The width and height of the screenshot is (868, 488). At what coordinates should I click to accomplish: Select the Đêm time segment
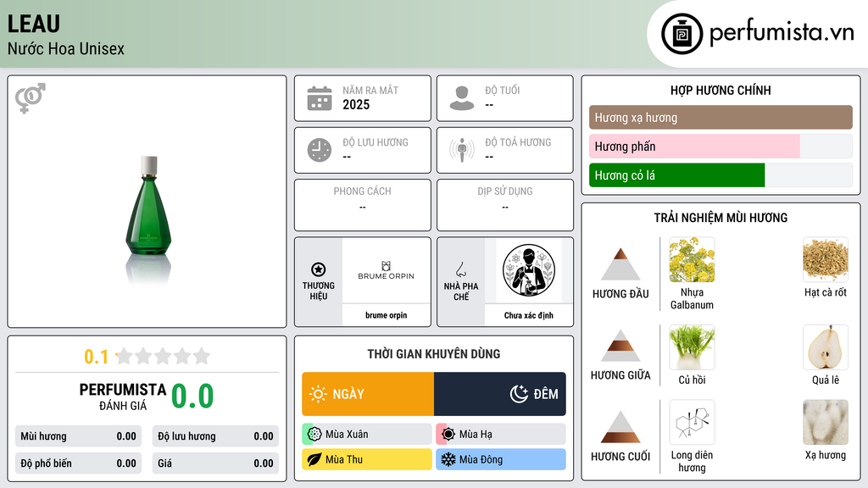500,394
